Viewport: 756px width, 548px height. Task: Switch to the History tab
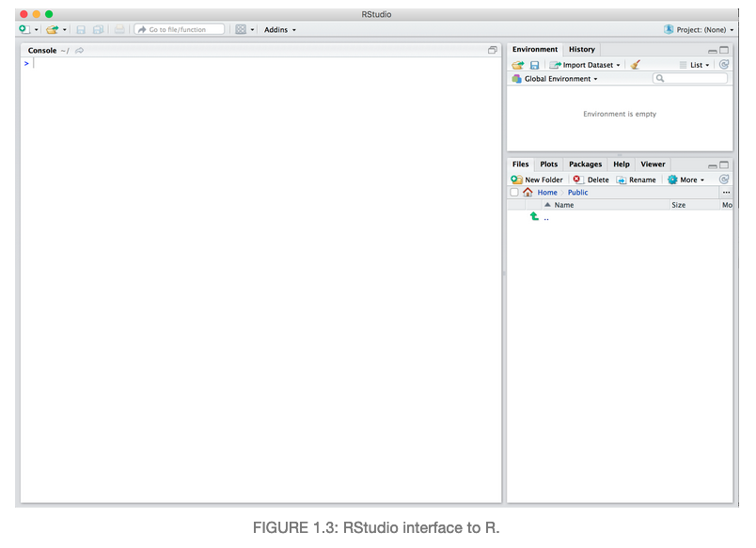click(x=581, y=49)
